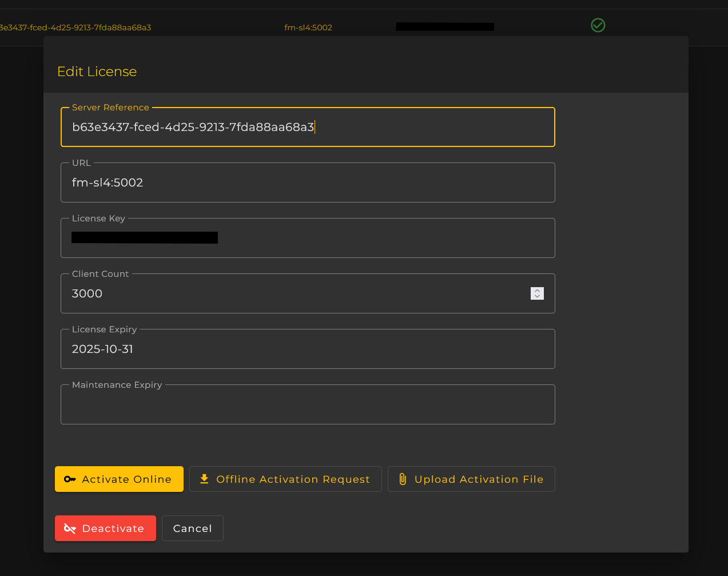Screen dimensions: 728x576
Task: Select the server reference ID in the table row
Action: (75, 27)
